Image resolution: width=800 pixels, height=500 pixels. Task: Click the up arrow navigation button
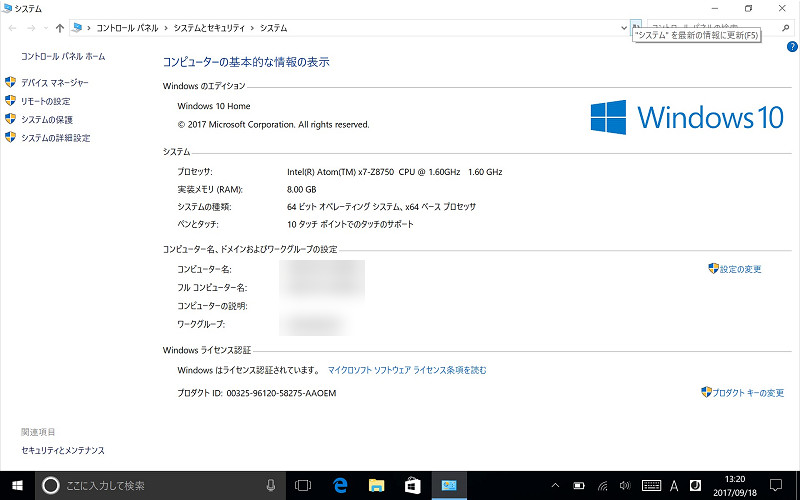tap(60, 28)
